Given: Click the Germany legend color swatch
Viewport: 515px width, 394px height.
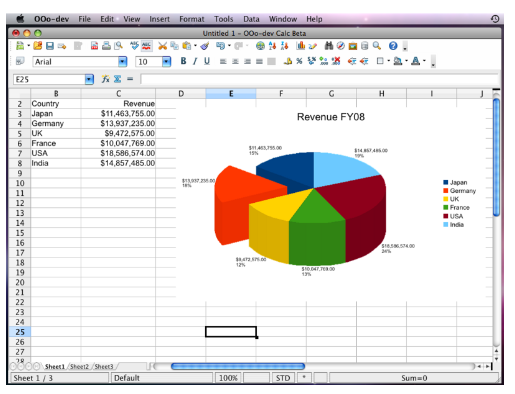Looking at the screenshot, I should (446, 191).
